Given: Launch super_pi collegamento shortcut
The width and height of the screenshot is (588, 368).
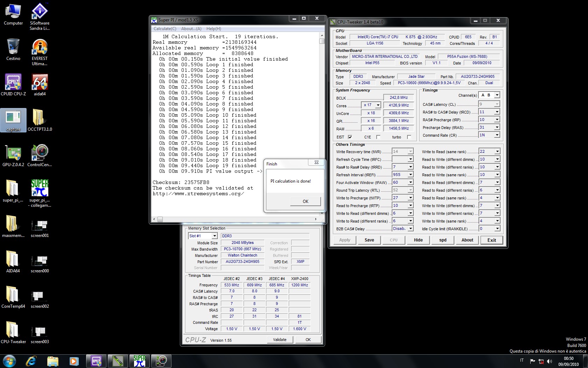Looking at the screenshot, I should pyautogui.click(x=40, y=193).
